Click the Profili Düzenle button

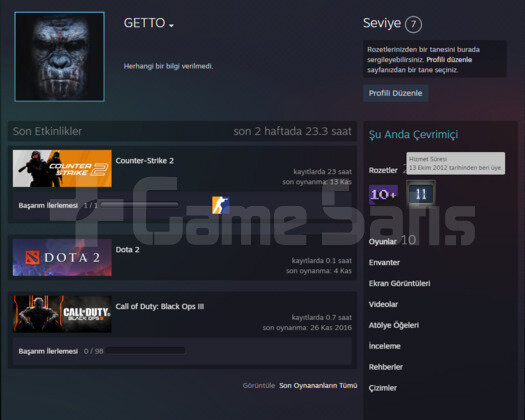395,93
